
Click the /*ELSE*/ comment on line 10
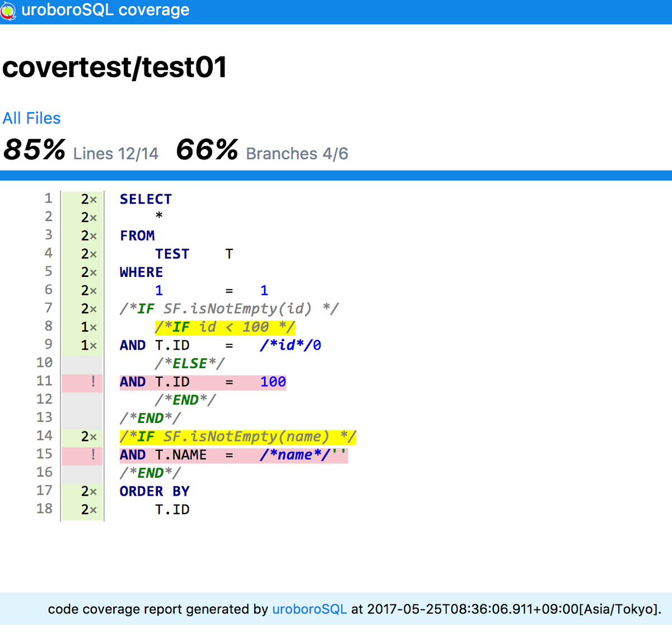pos(190,364)
